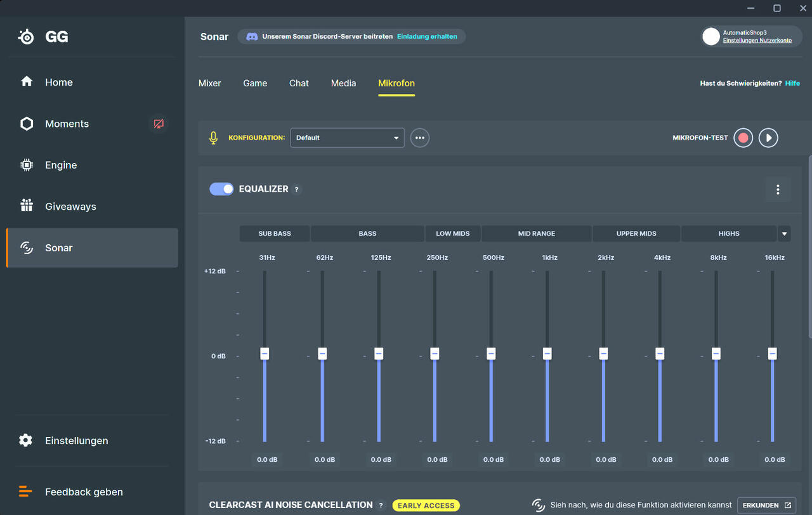Click the equalizer help question mark

[x=297, y=189]
